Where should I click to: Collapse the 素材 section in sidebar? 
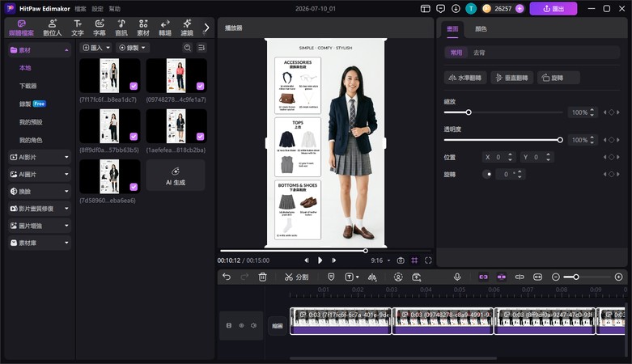(39, 50)
